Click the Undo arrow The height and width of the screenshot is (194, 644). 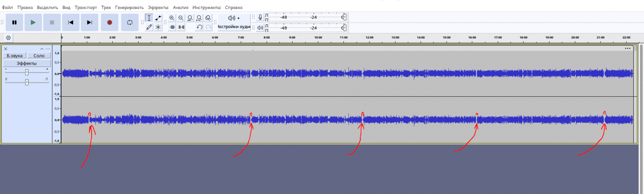(199, 27)
